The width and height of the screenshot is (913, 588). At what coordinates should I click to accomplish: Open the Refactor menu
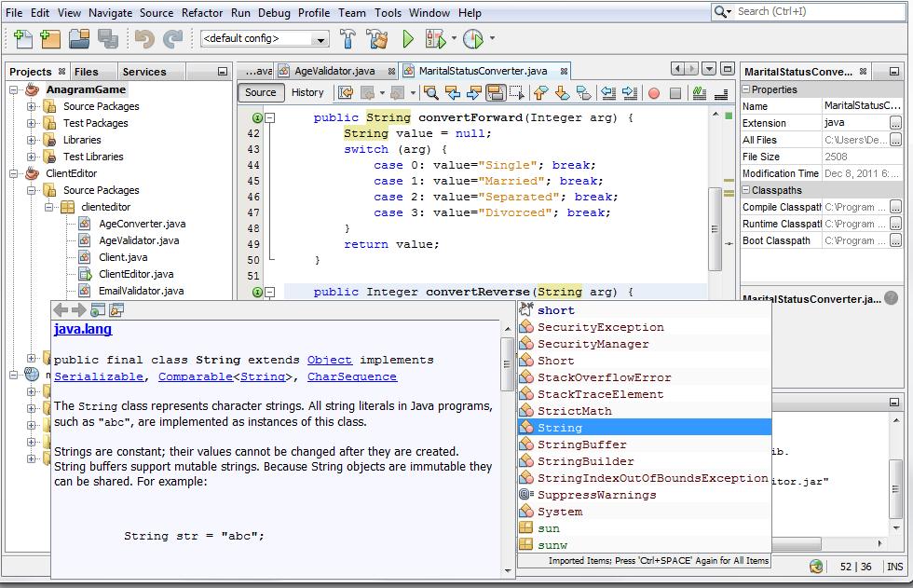[x=202, y=13]
